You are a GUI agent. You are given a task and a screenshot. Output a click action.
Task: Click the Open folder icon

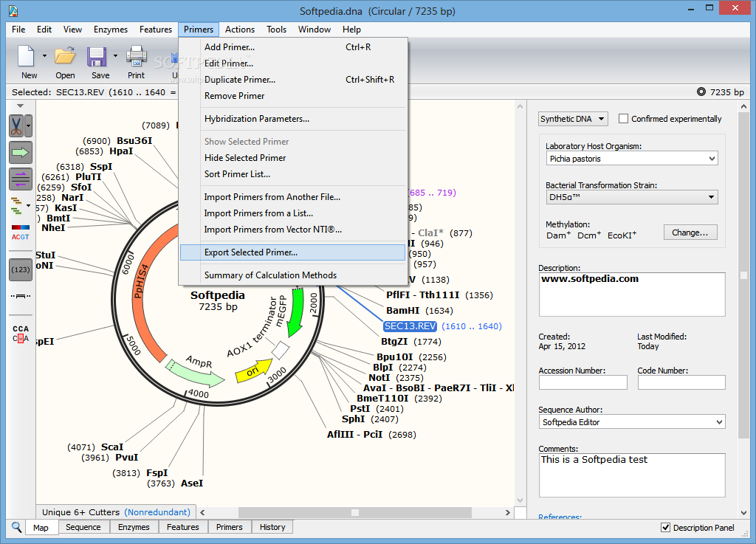coord(65,56)
